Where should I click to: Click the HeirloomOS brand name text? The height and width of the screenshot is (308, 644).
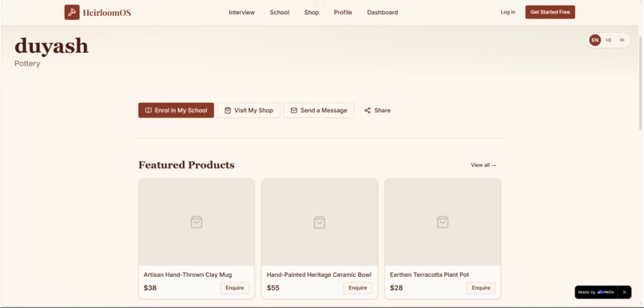pyautogui.click(x=107, y=13)
